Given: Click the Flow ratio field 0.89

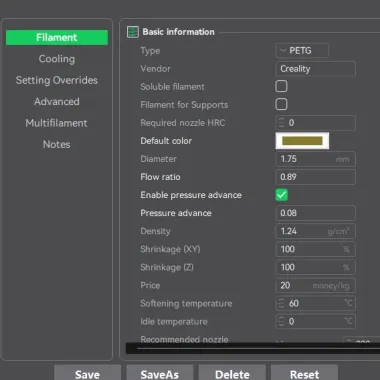Looking at the screenshot, I should (316, 177).
